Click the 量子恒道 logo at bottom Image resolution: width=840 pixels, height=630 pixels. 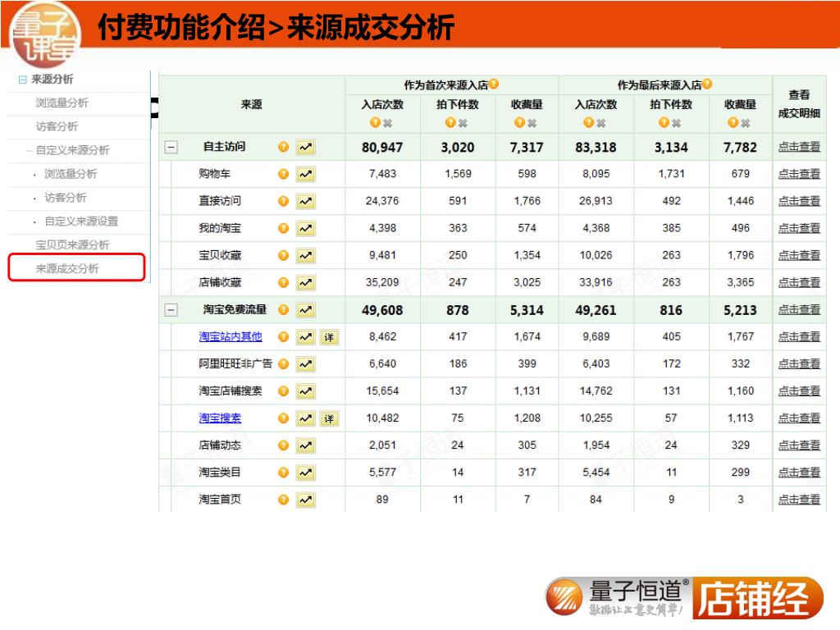point(616,597)
